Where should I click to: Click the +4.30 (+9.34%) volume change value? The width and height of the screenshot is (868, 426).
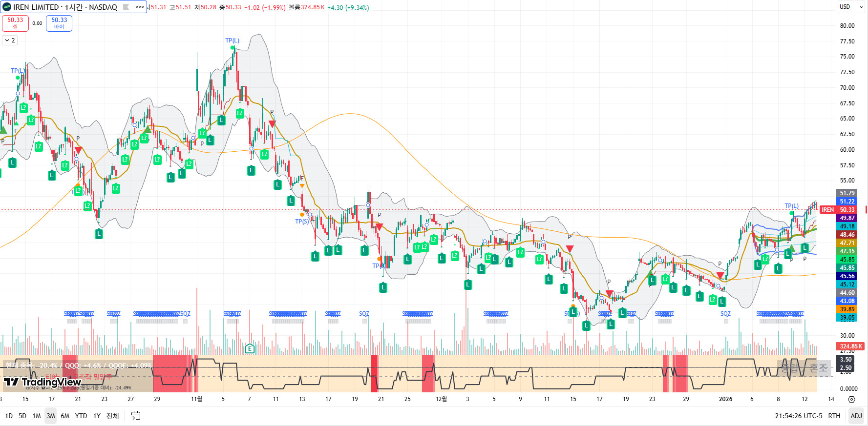point(348,7)
